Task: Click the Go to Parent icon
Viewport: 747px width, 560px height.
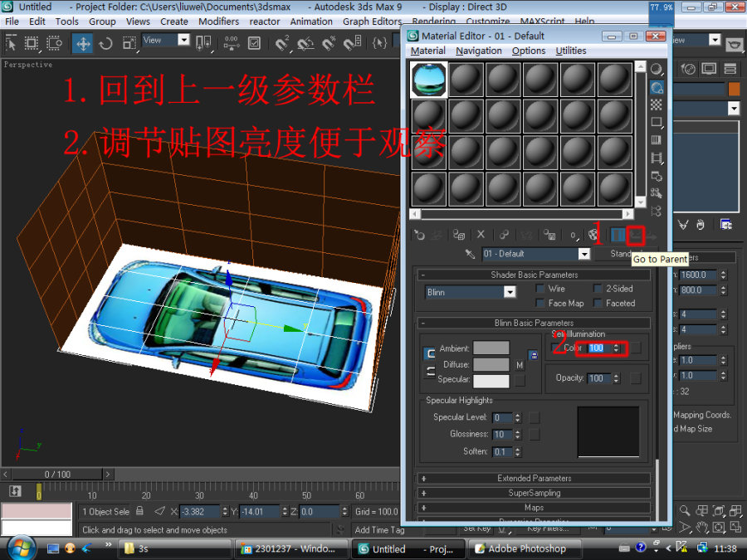Action: (636, 235)
